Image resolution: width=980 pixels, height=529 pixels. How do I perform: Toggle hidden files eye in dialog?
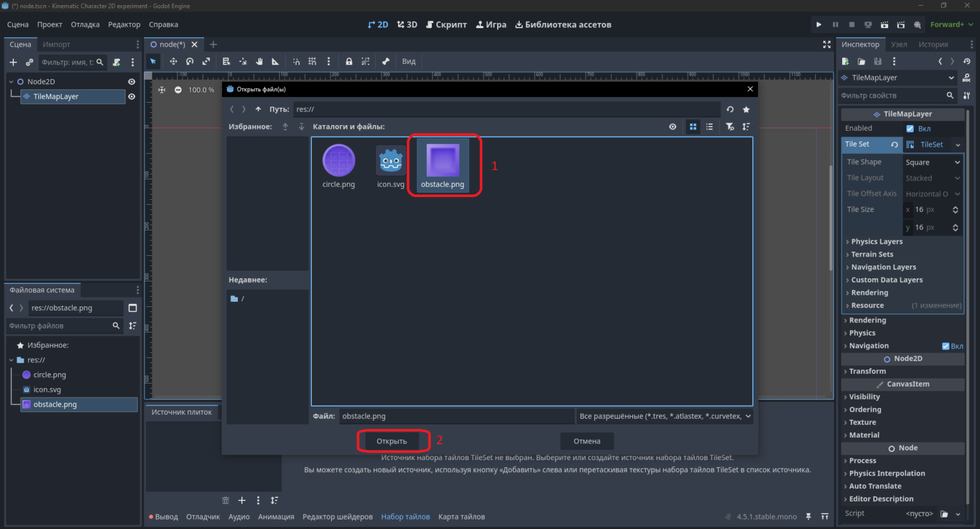672,127
